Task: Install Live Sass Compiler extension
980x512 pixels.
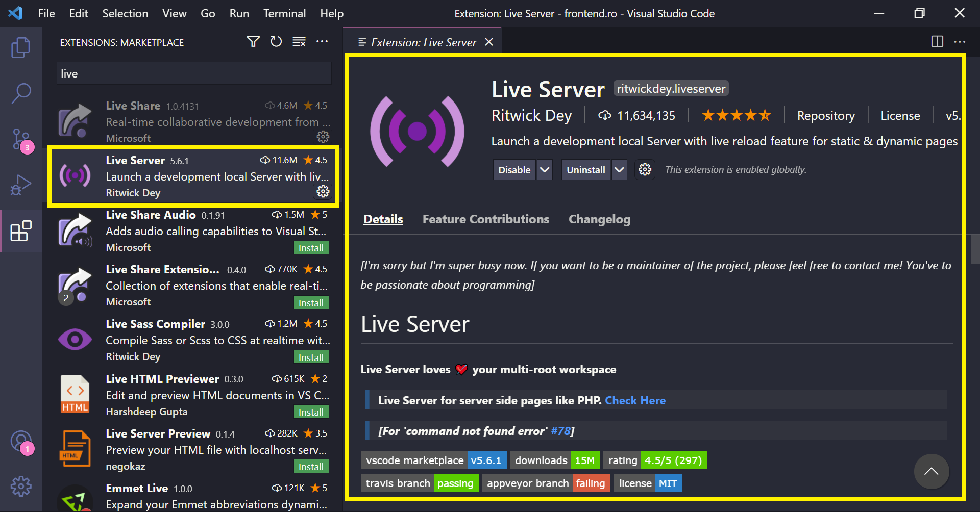Action: point(311,357)
